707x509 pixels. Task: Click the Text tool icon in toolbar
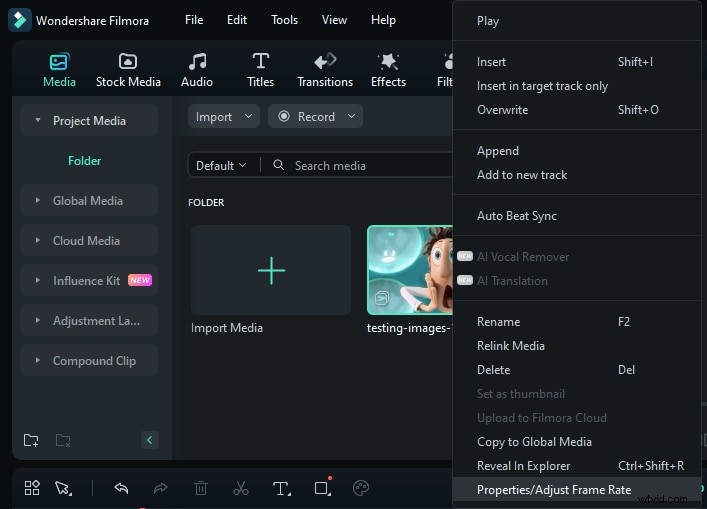click(x=281, y=488)
